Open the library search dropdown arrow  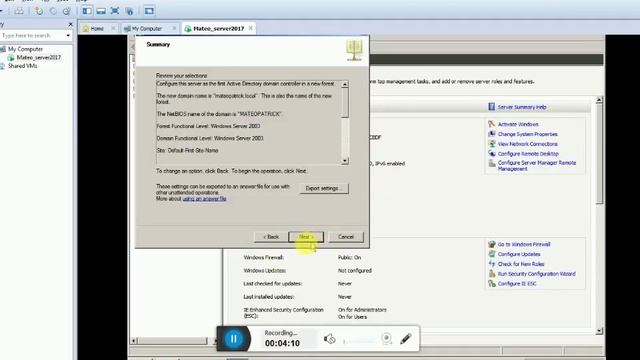68,36
